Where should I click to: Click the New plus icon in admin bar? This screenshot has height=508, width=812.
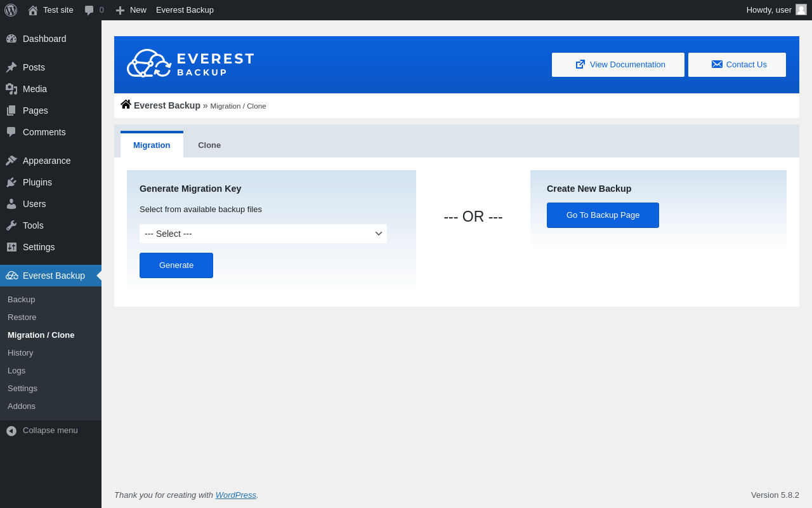coord(120,10)
